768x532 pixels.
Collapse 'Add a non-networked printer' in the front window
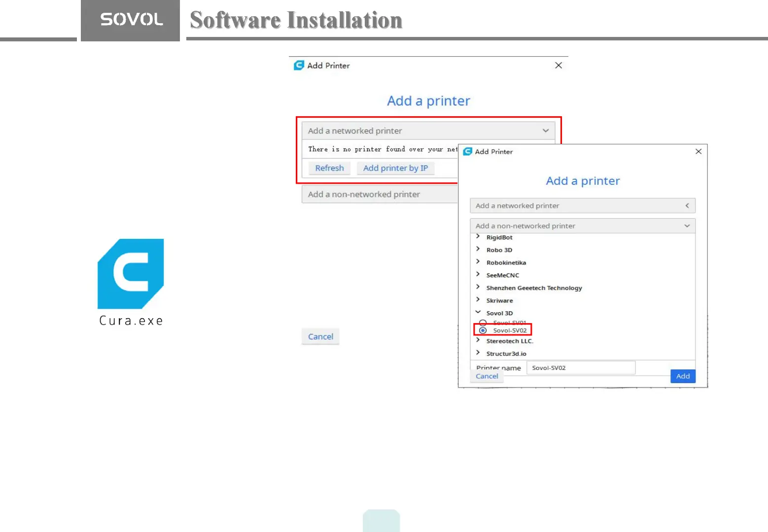(583, 226)
